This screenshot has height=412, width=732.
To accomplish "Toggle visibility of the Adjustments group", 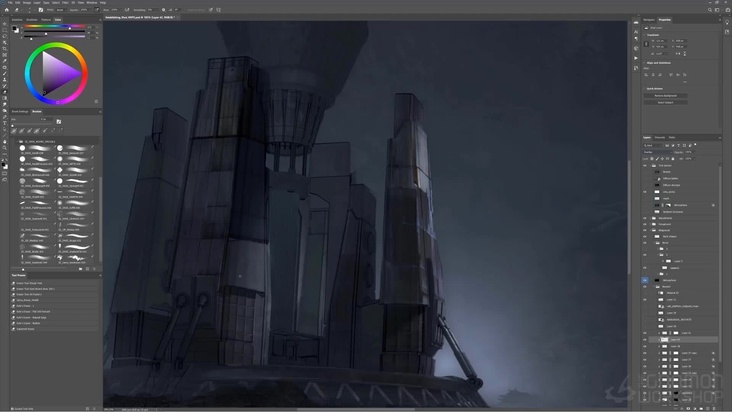I will [645, 218].
